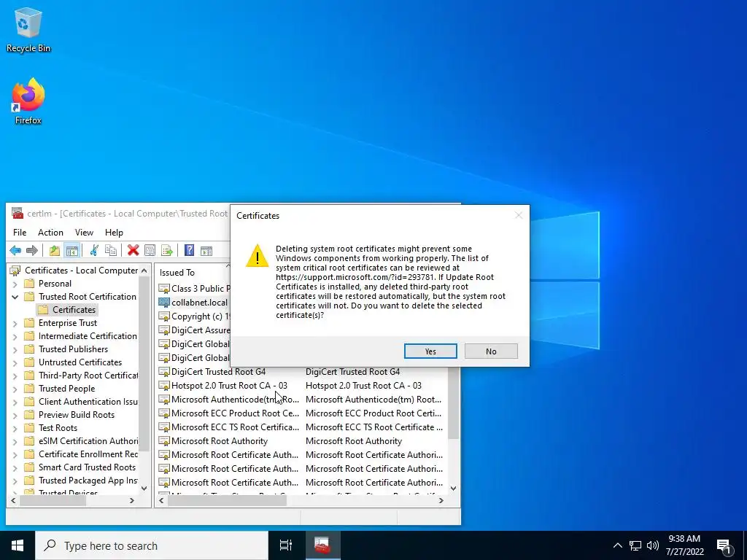
Task: Click the Export List toolbar icon
Action: (167, 251)
